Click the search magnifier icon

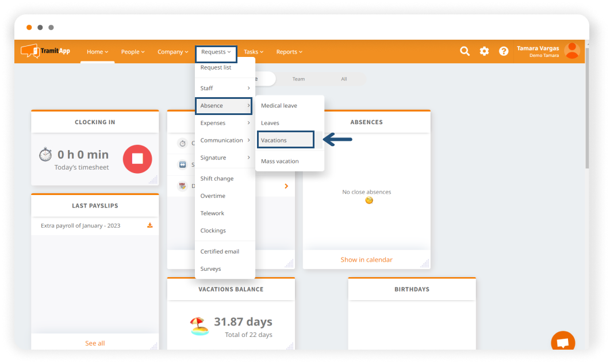pyautogui.click(x=465, y=51)
